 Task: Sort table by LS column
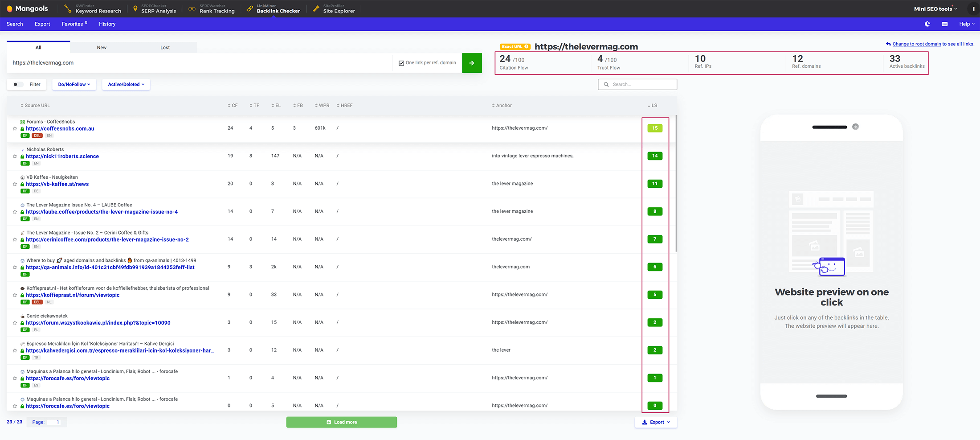tap(652, 106)
